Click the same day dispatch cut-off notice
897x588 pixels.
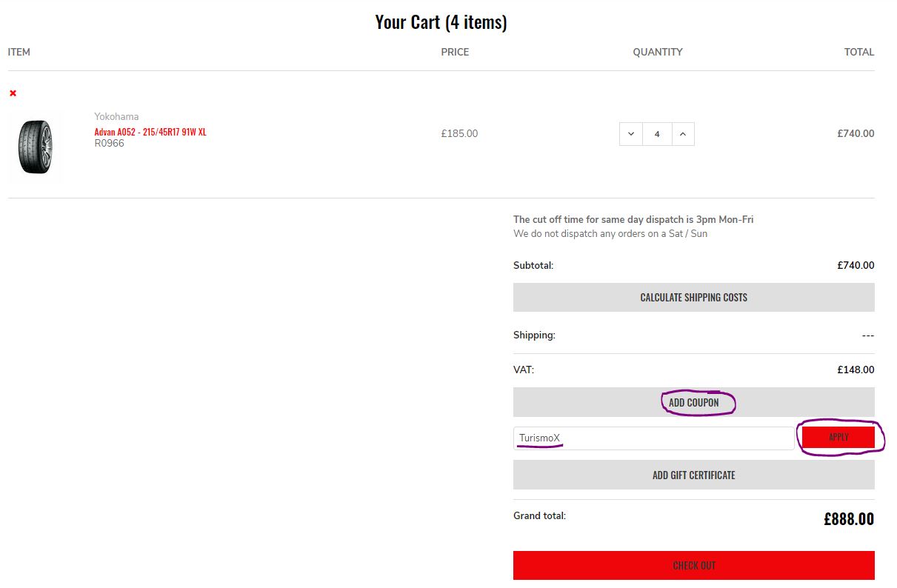click(x=633, y=219)
